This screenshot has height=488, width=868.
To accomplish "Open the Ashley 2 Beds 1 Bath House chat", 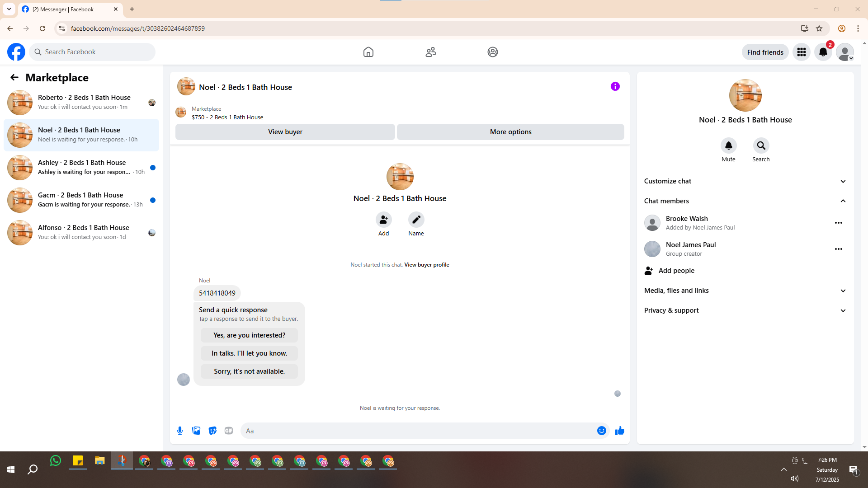I will (81, 167).
